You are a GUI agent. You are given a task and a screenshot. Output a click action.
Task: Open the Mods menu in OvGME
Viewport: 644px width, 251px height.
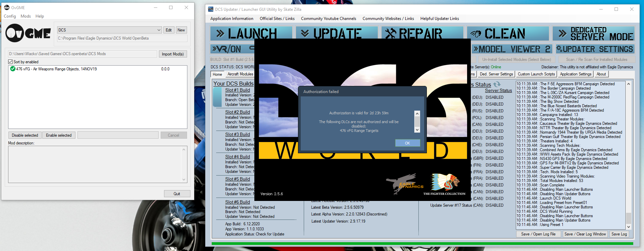[26, 16]
